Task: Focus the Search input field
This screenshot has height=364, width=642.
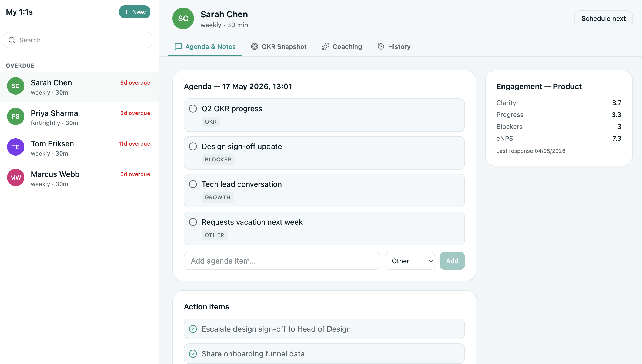Action: 78,40
